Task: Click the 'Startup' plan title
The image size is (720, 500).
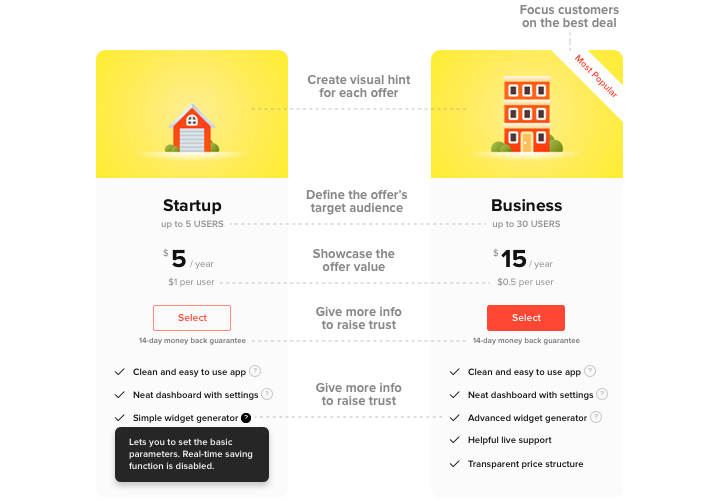Action: coord(192,206)
